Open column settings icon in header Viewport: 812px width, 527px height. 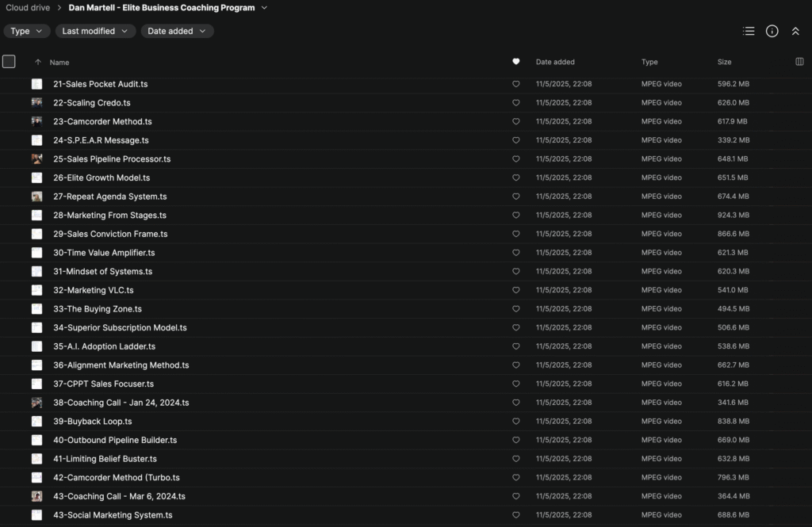pos(799,62)
